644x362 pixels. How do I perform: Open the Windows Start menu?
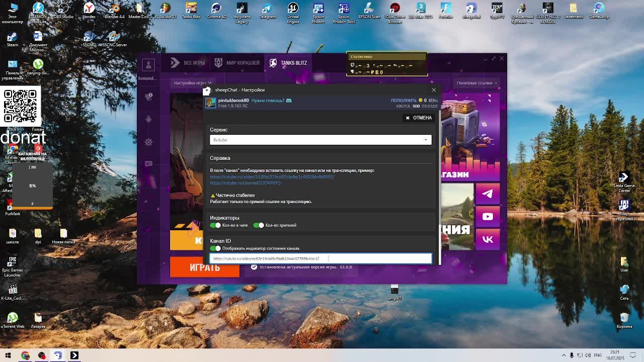8,355
